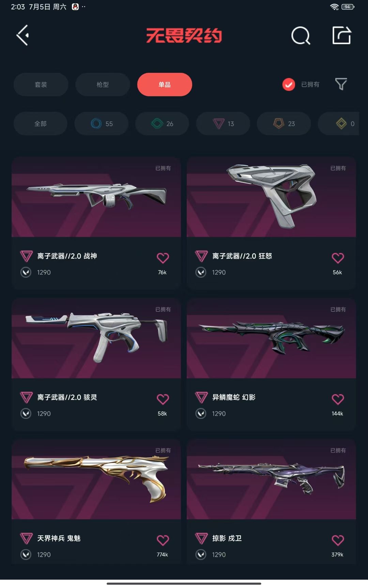Select the 单品 tab
The width and height of the screenshot is (368, 588).
[165, 84]
